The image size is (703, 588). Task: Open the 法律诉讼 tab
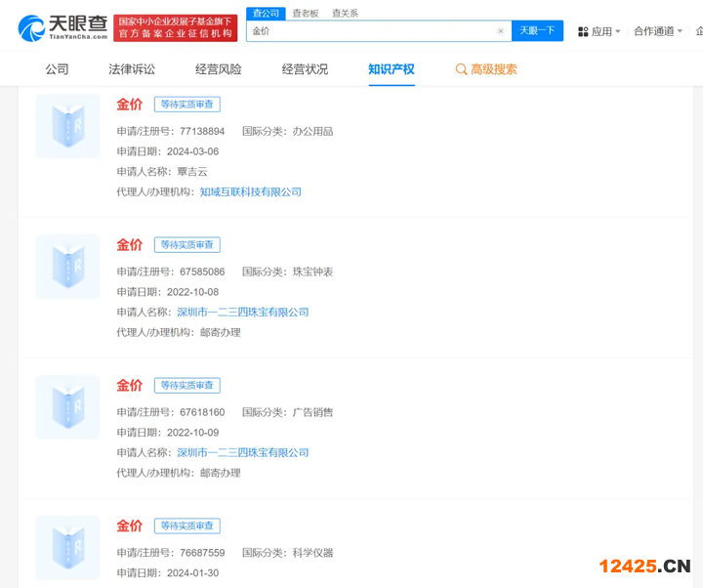132,69
